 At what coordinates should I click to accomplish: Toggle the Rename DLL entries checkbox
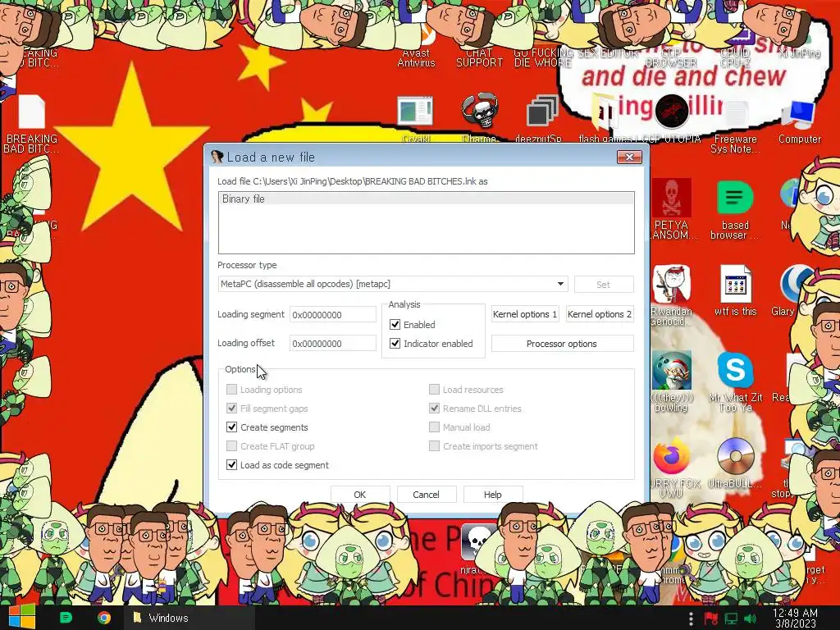[x=434, y=409]
